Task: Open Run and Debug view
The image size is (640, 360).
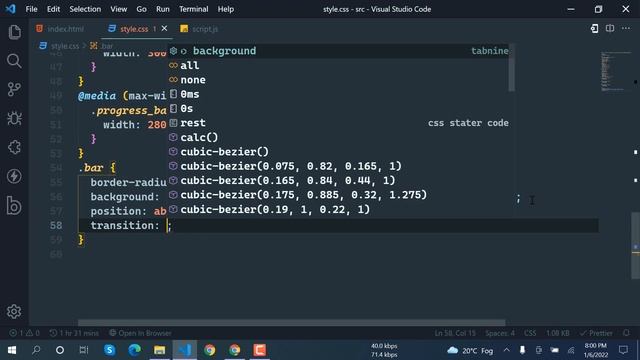Action: [x=14, y=118]
